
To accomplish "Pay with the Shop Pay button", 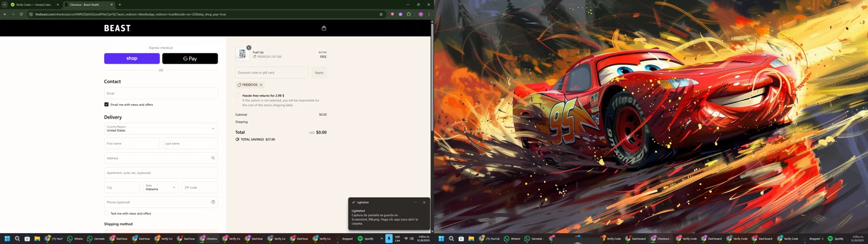I will (132, 58).
